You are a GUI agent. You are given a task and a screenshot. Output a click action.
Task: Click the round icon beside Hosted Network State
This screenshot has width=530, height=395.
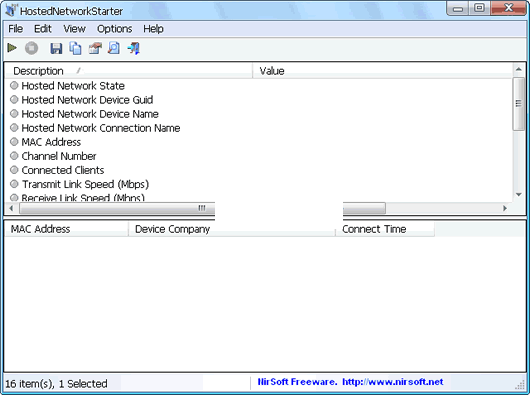tap(14, 85)
